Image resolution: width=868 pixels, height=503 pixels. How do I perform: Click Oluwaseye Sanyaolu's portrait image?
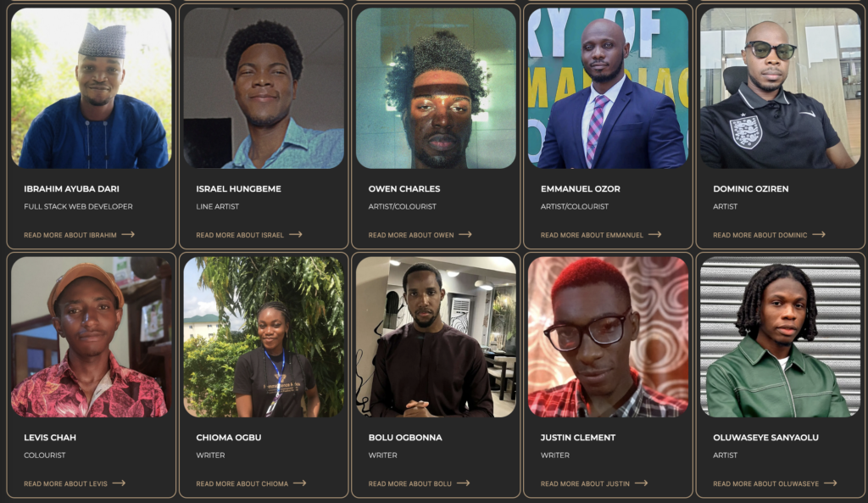tap(780, 337)
